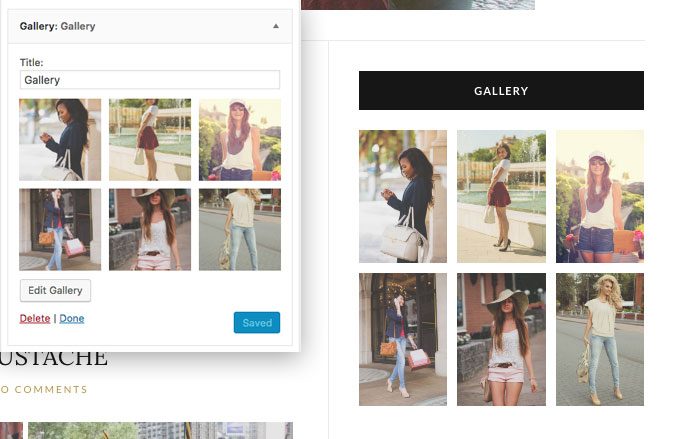Image resolution: width=680 pixels, height=439 pixels.
Task: Select widget thumbnail of blonde woman in jeans
Action: coord(240,229)
